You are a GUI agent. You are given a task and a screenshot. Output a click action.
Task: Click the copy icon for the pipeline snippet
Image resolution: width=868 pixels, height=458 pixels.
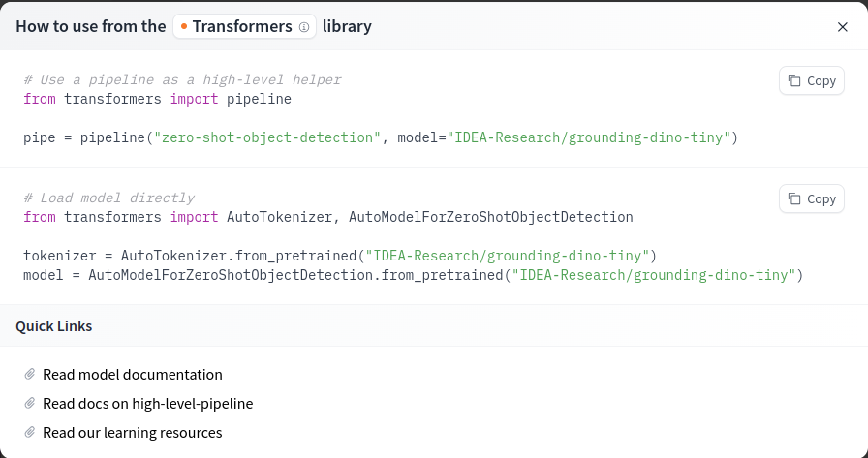pyautogui.click(x=794, y=80)
